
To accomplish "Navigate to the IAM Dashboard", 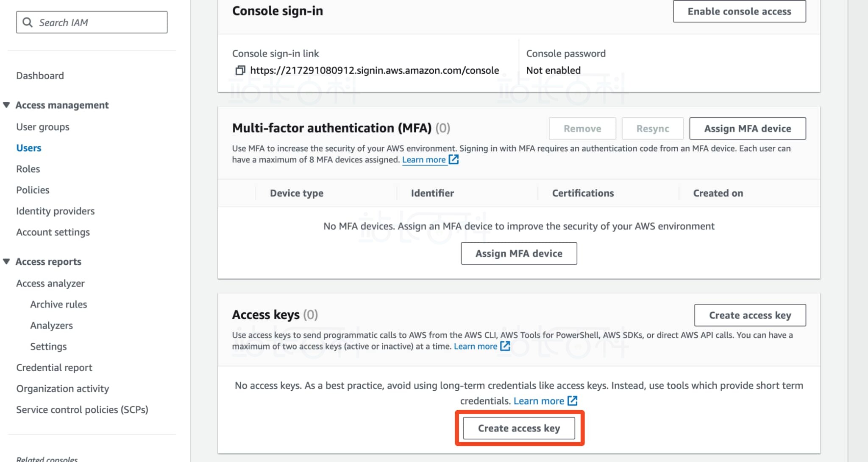I will pyautogui.click(x=40, y=76).
